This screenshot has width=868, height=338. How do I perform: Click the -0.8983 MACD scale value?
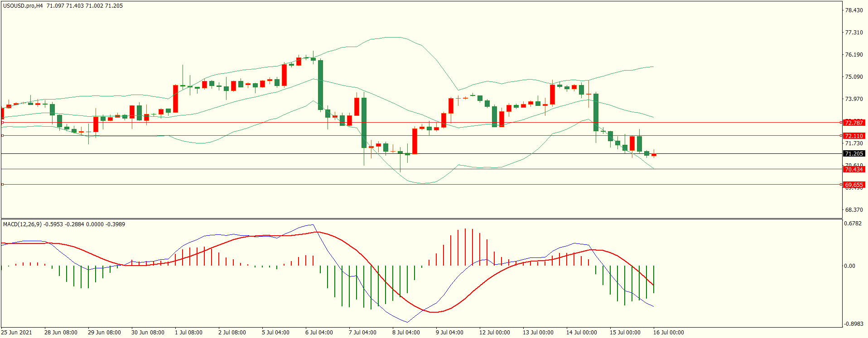click(x=853, y=324)
